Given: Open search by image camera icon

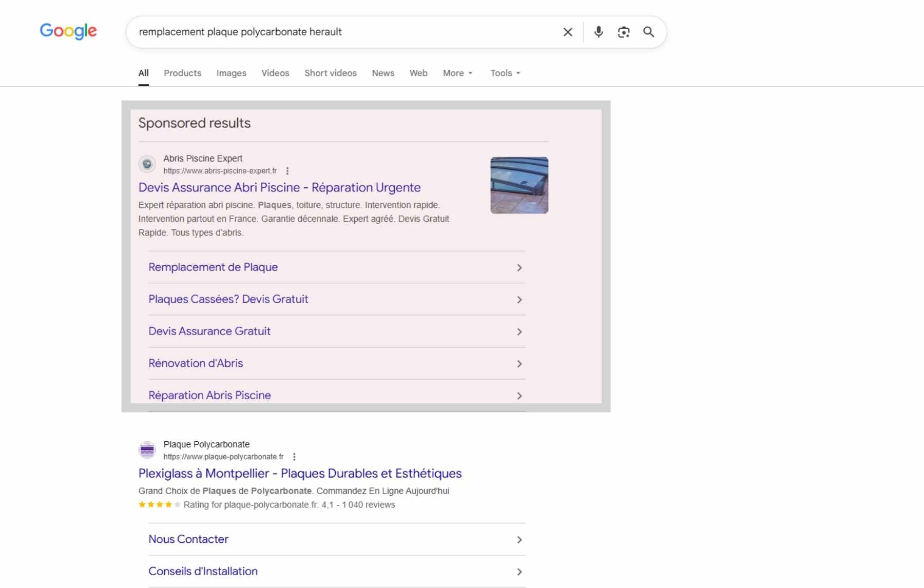Looking at the screenshot, I should coord(624,32).
